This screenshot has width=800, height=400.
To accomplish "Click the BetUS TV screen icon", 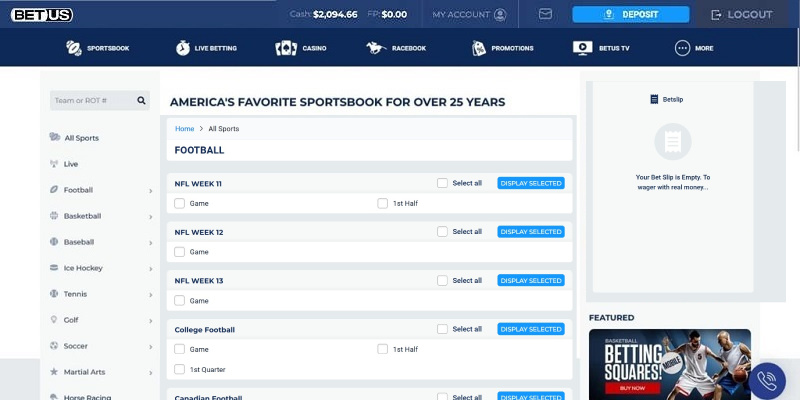I will point(583,48).
